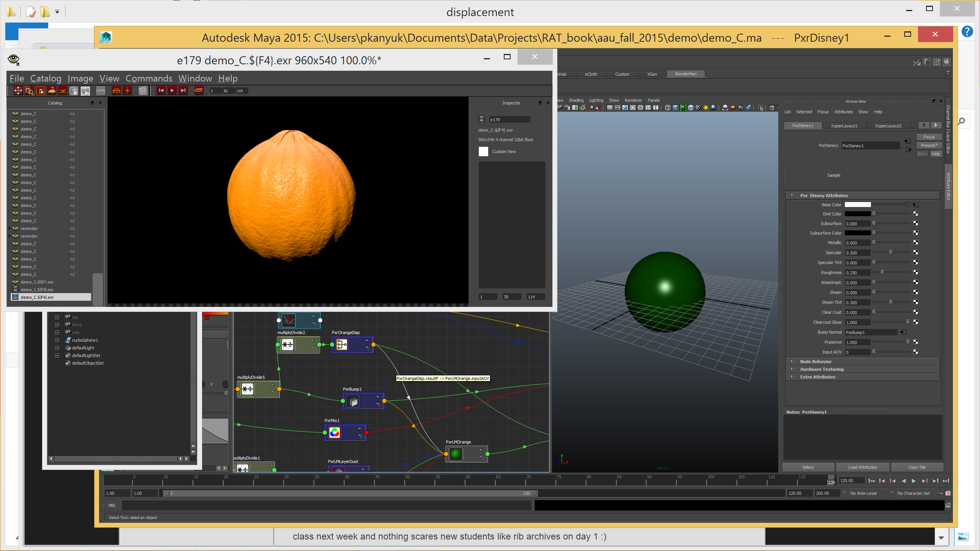This screenshot has width=980, height=551.
Task: Click the Roughness slider handle
Action: (882, 272)
